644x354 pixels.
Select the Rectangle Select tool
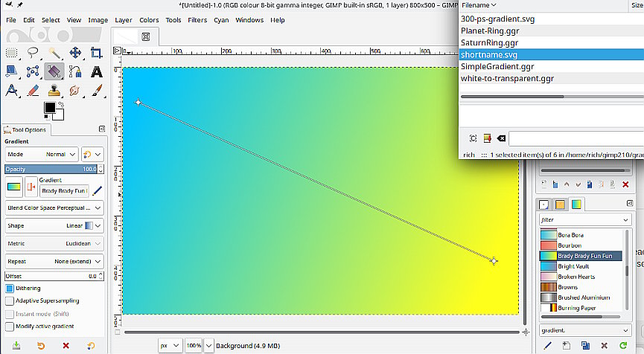pyautogui.click(x=11, y=53)
